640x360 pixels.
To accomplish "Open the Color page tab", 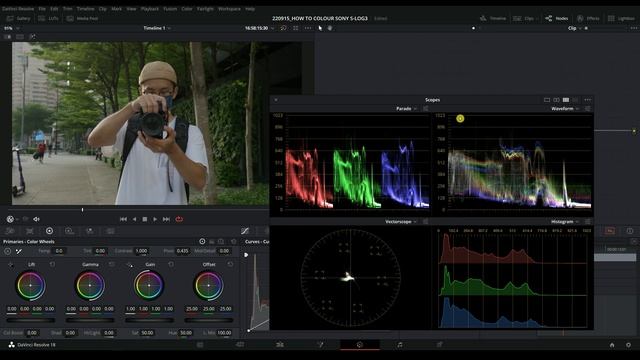I will point(360,345).
